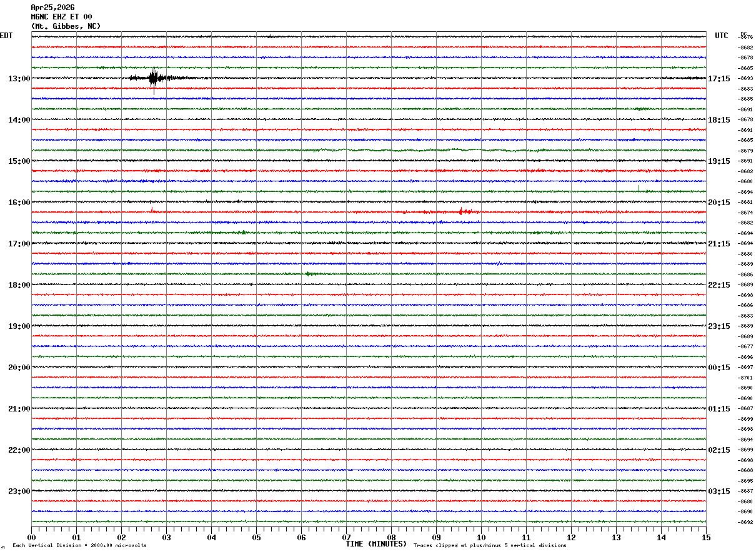The height and width of the screenshot is (554, 756).
Task: Click the TIME (MINUTES) axis label
Action: coord(376,544)
